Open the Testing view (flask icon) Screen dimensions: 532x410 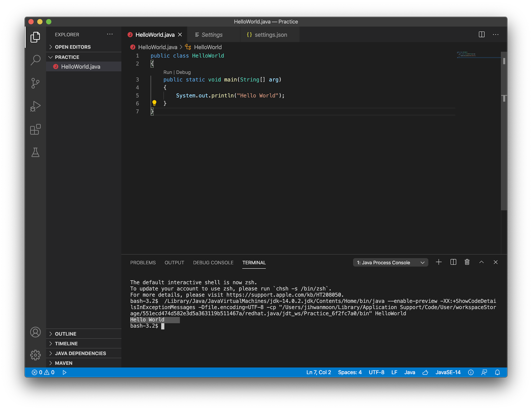(x=36, y=152)
